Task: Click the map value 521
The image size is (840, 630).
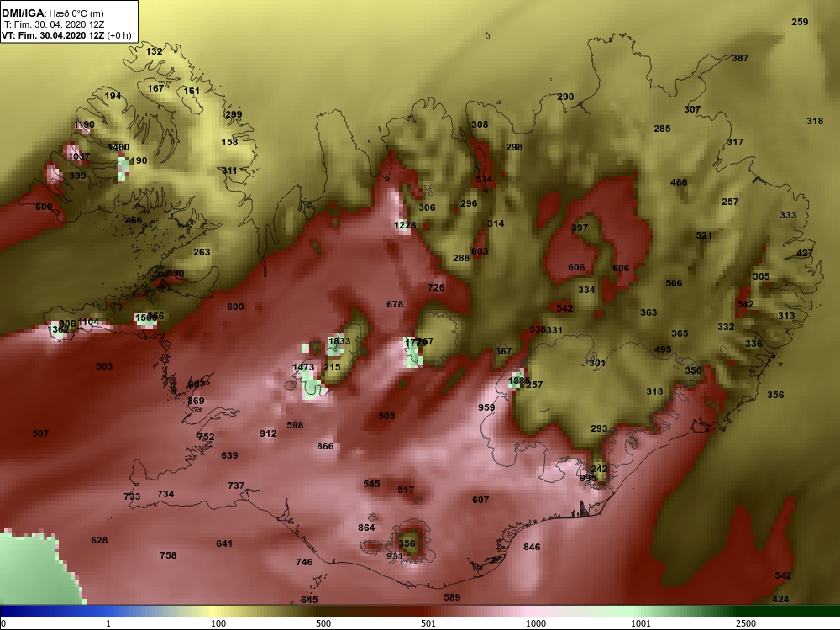Action: 704,236
